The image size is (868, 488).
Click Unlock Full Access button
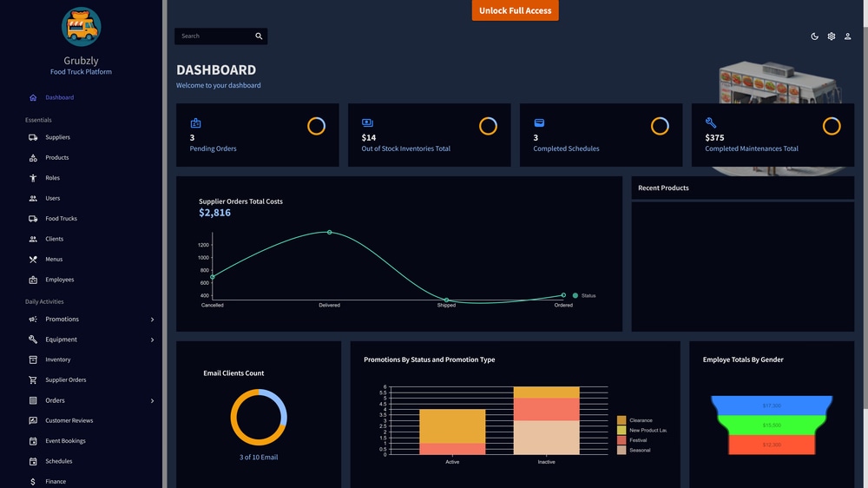(515, 10)
